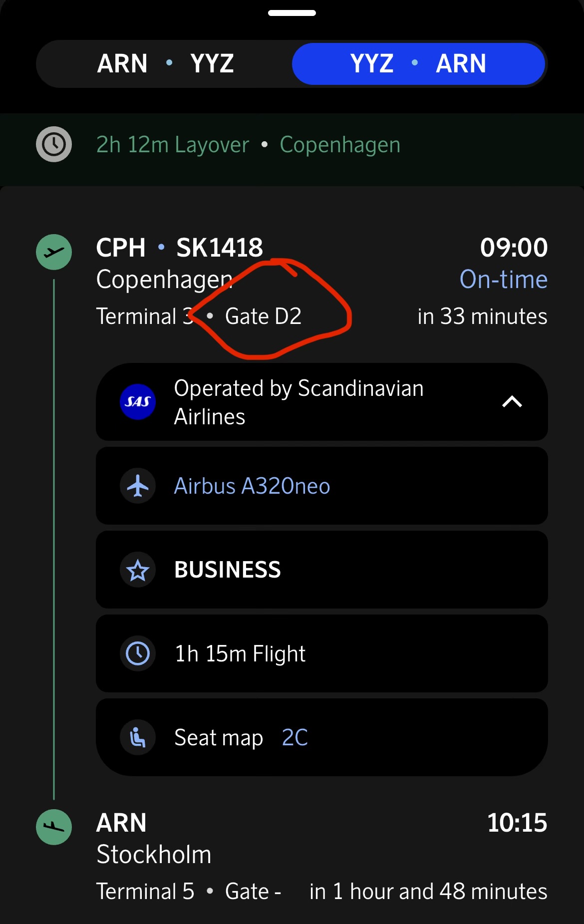Open seat 2C in the seat map
584x924 pixels.
295,737
